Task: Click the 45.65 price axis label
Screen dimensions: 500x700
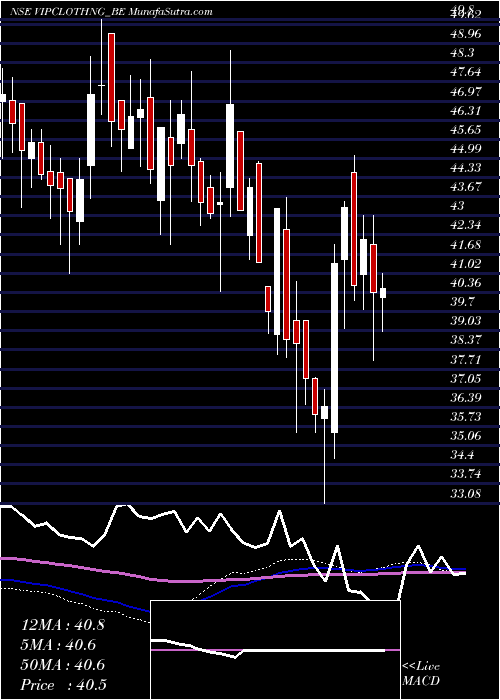Action: tap(466, 130)
